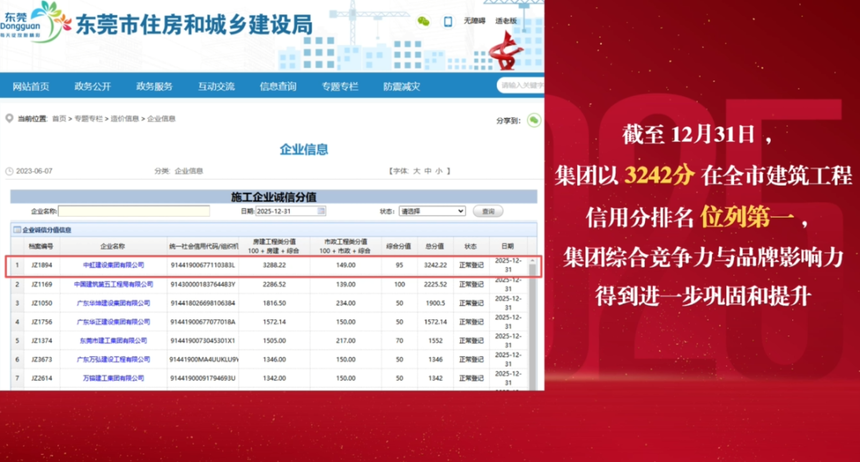Click the 企业名称 search input field

pos(134,211)
